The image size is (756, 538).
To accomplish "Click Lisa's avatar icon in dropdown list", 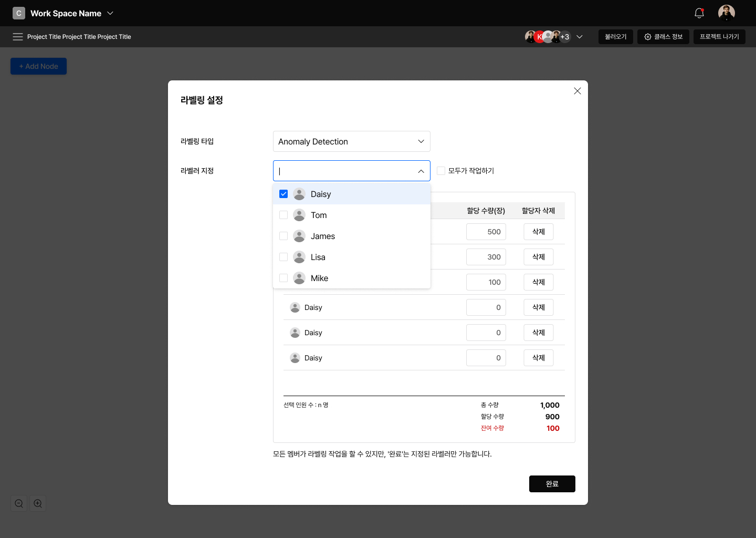I will (x=299, y=257).
